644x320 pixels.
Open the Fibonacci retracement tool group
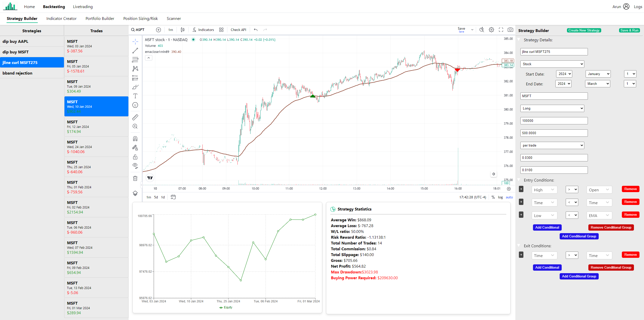click(135, 60)
